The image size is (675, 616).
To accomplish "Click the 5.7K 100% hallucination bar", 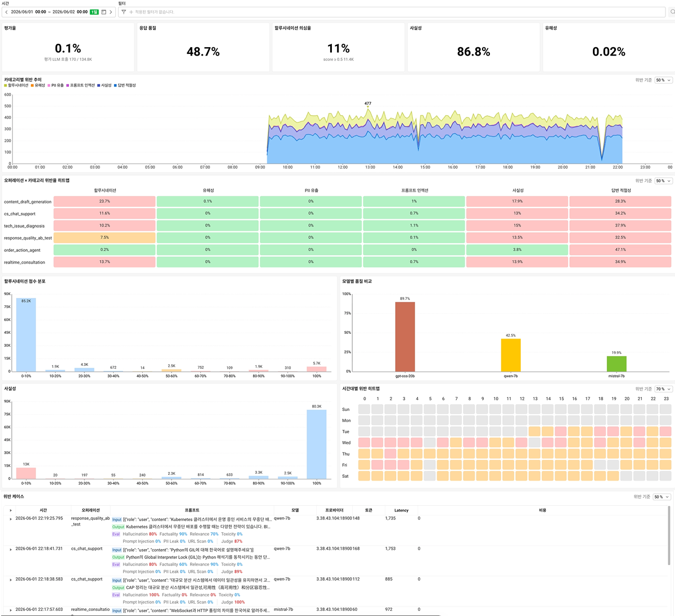I will tap(317, 369).
